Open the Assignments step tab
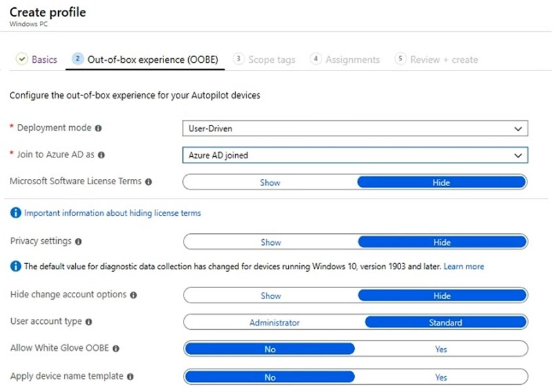 tap(345, 59)
